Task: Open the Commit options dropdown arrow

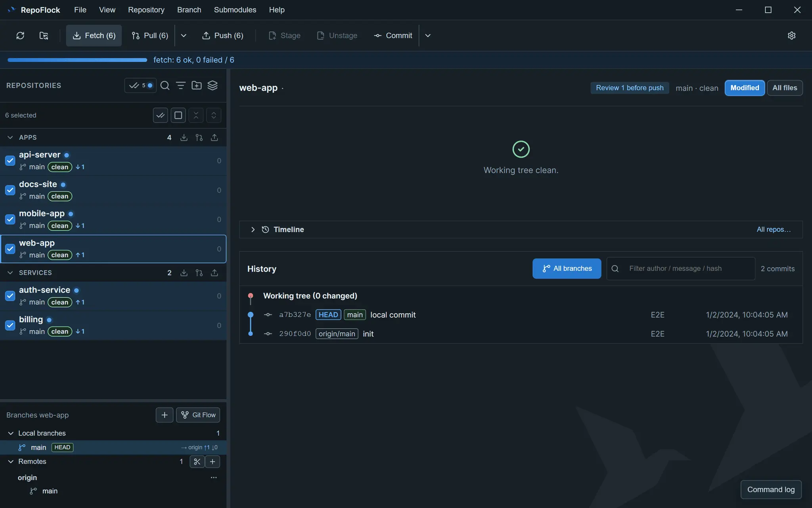Action: point(428,36)
